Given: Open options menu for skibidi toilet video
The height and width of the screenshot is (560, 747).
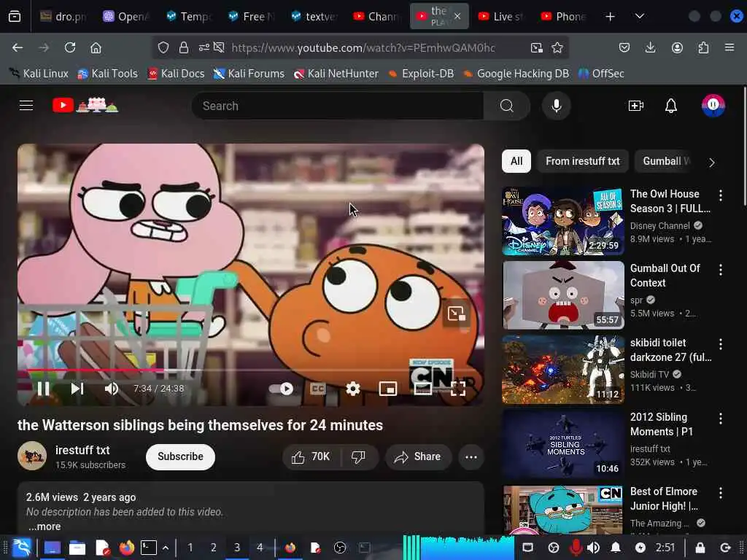Looking at the screenshot, I should (x=720, y=344).
